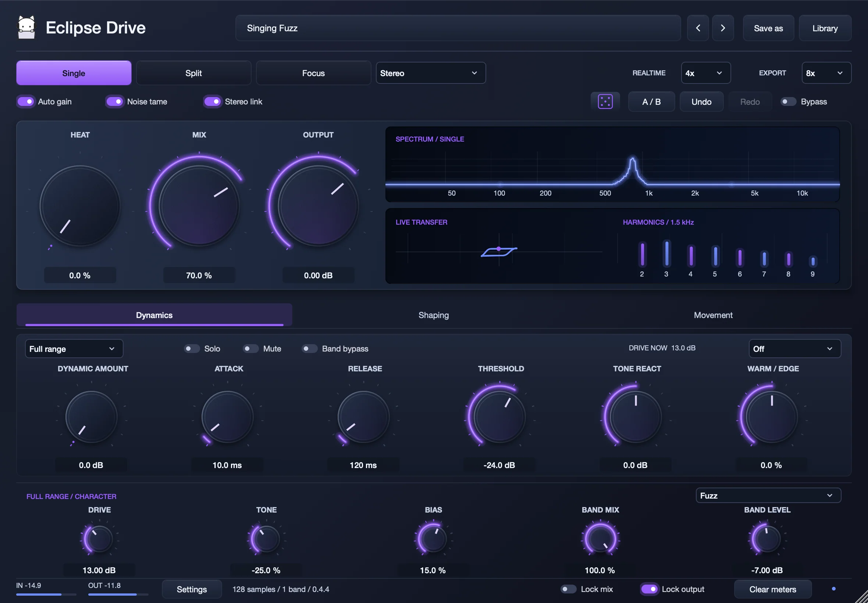Open the Shaping tab
Viewport: 868px width, 603px height.
[433, 315]
